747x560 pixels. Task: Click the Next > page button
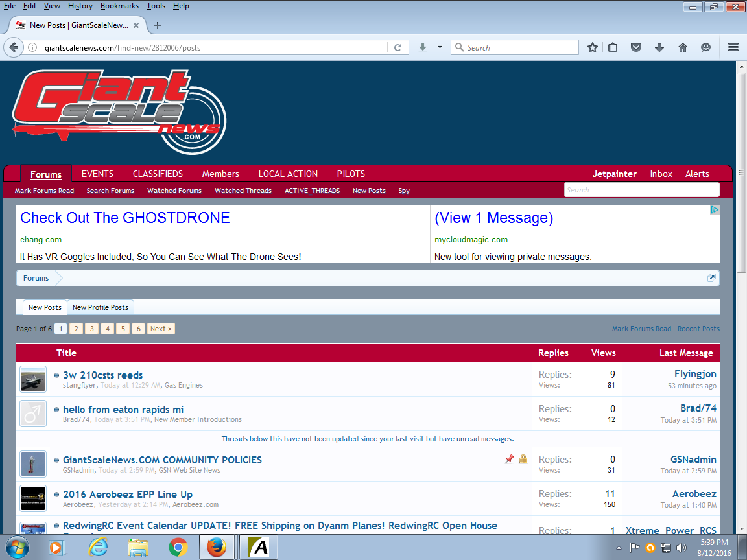pos(161,329)
